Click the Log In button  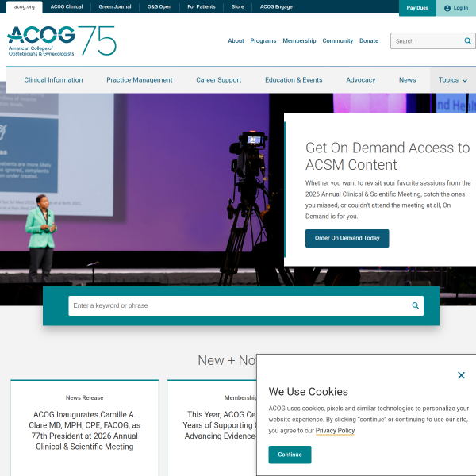click(456, 8)
